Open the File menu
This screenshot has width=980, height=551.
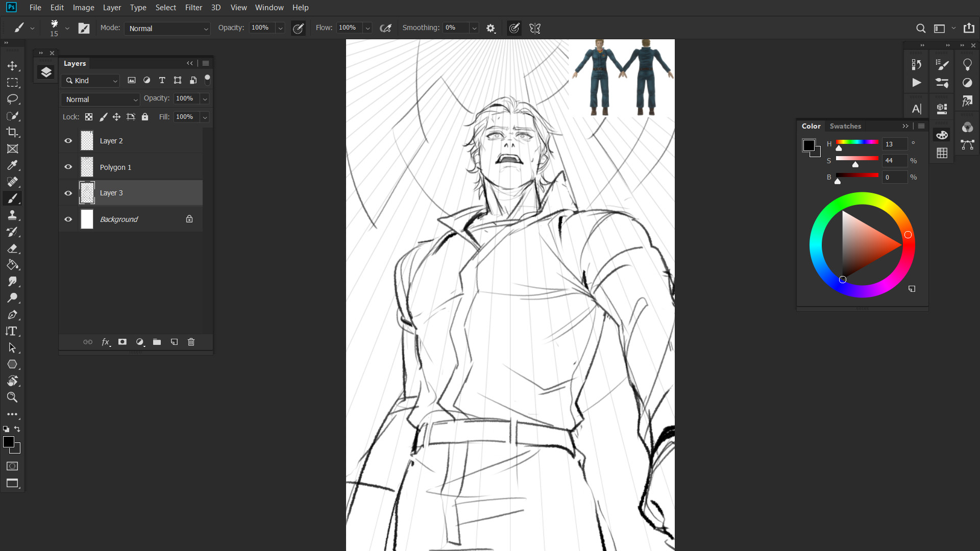click(35, 8)
